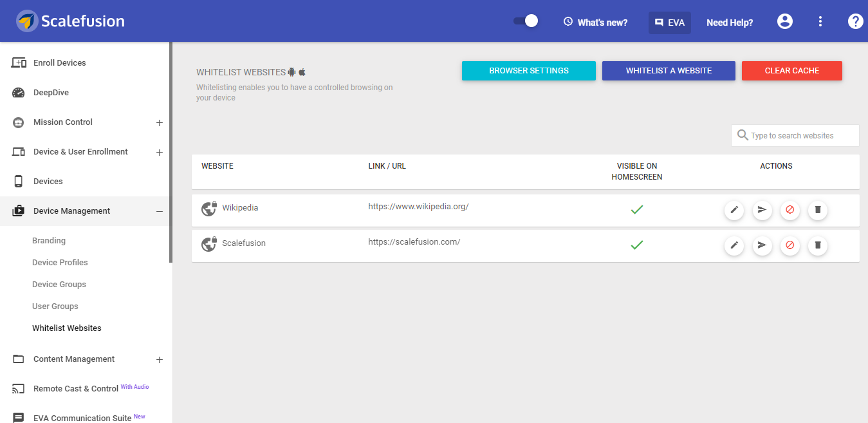Screen dimensions: 868x423
Task: Click the WEBSITE column header
Action: point(217,166)
